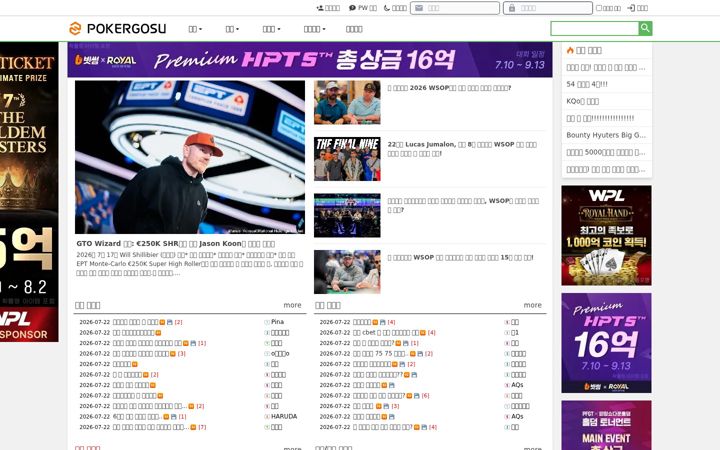
Task: Open the GTO Wizard Jason Koon headline
Action: pos(176,244)
